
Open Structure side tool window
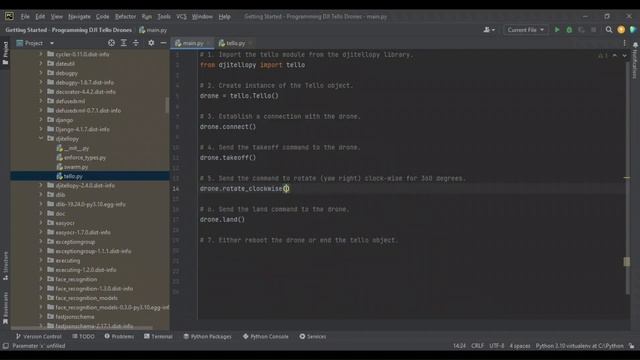coord(5,266)
